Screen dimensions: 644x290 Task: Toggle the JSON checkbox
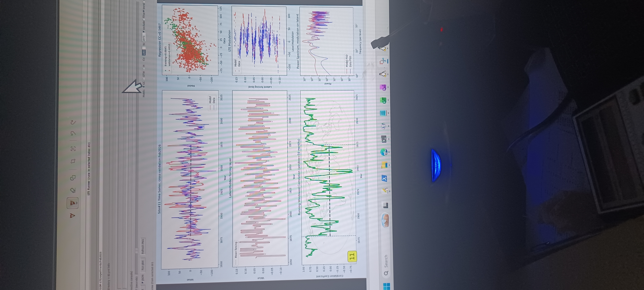pos(142,283)
